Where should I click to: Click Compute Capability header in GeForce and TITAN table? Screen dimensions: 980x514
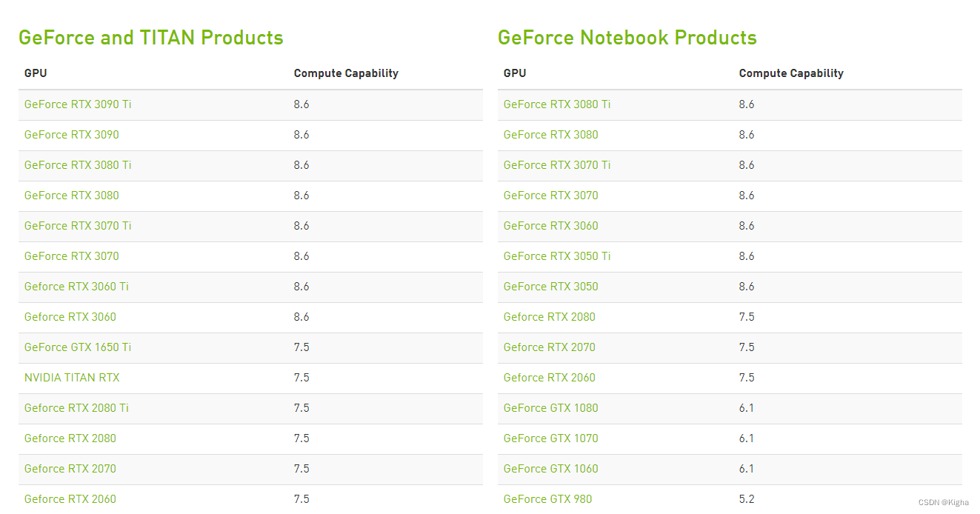pos(346,73)
